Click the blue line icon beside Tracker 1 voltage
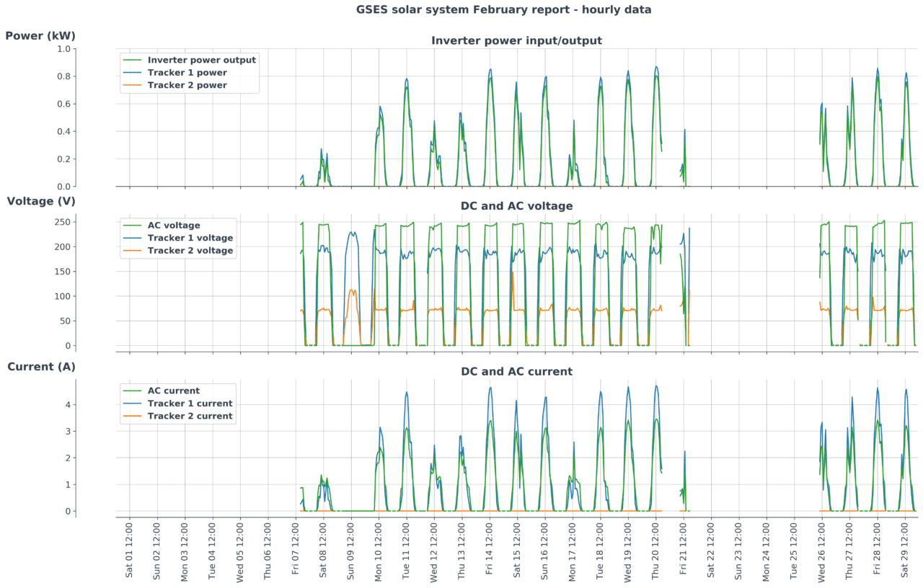This screenshot has width=923, height=588. pos(132,238)
